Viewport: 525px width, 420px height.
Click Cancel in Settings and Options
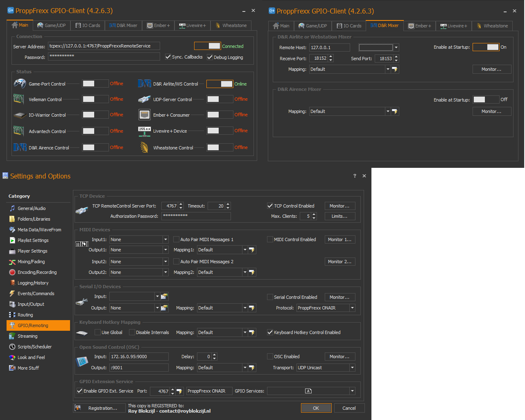[x=349, y=408]
